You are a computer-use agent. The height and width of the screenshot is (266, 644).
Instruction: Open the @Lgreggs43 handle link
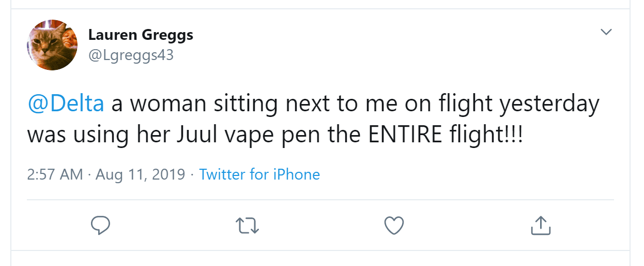(x=131, y=55)
